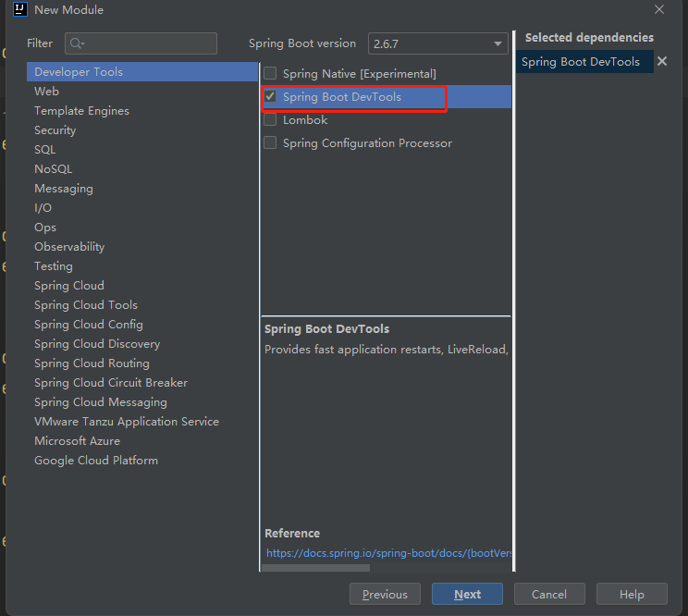Viewport: 688px width, 616px height.
Task: Click the Spring Native [Experimental] label
Action: (360, 74)
